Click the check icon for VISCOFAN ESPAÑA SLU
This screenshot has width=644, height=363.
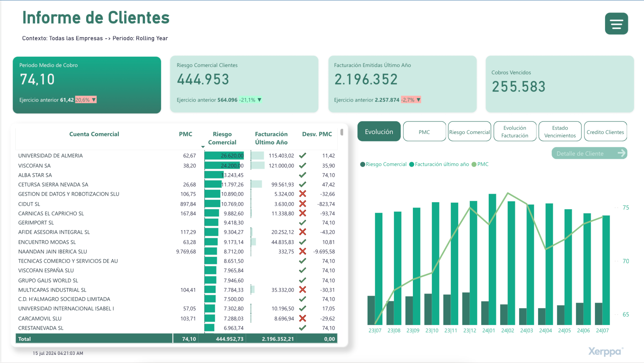pos(303,270)
